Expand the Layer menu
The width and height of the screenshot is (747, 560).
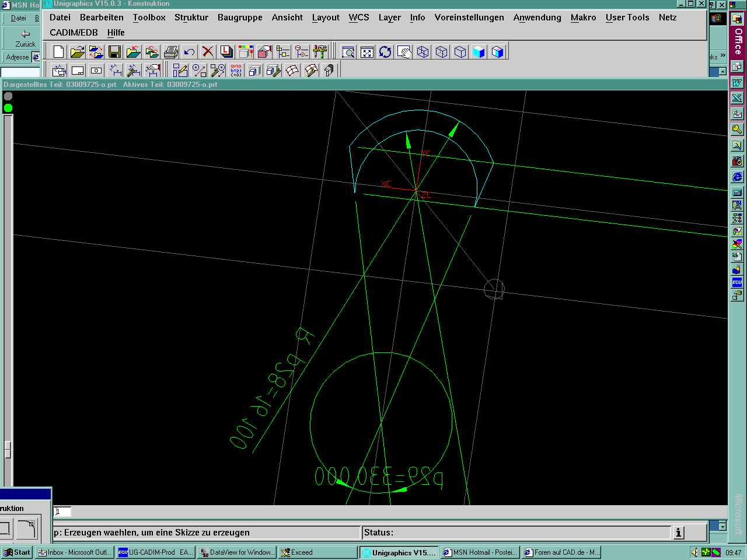pos(389,17)
